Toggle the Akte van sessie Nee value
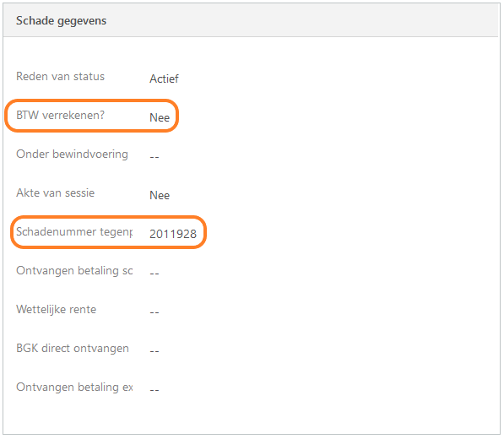This screenshot has height=439, width=504. (160, 195)
